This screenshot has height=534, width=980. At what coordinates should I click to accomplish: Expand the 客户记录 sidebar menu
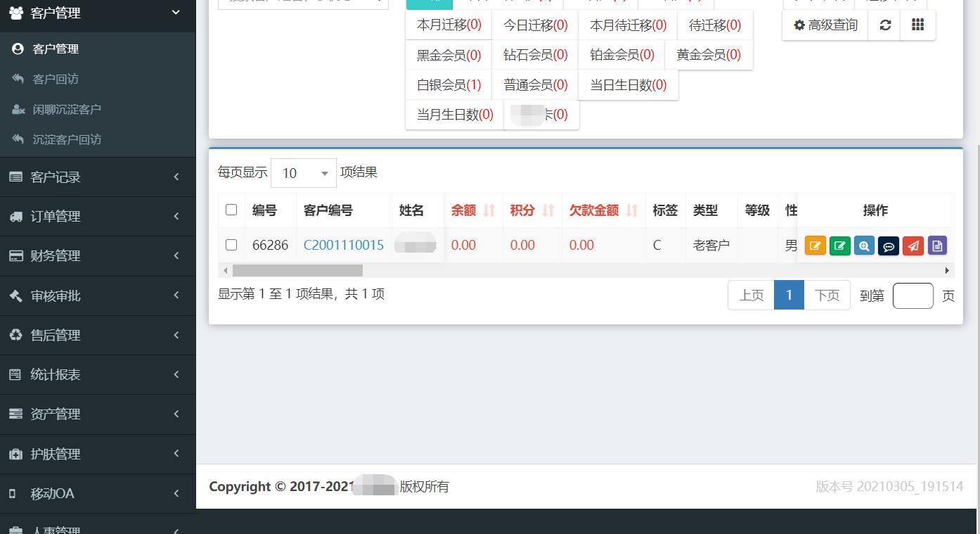point(98,177)
